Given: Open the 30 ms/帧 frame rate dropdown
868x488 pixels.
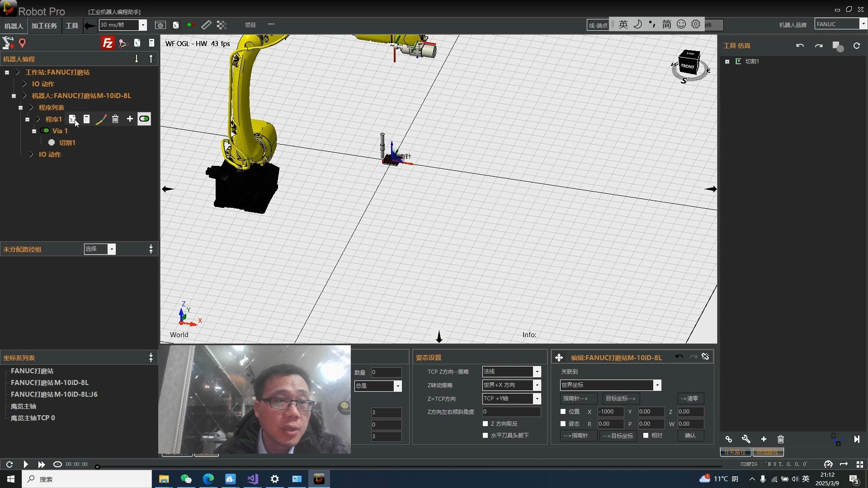Looking at the screenshot, I should pos(143,25).
